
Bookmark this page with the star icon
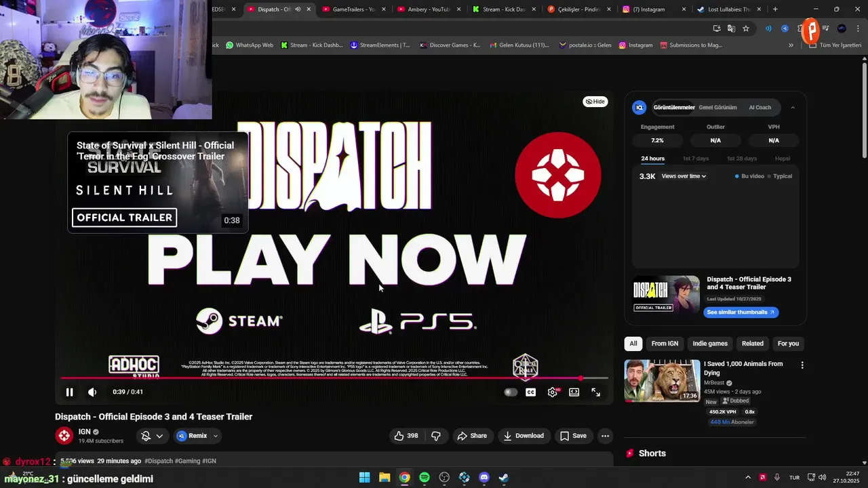[x=746, y=28]
